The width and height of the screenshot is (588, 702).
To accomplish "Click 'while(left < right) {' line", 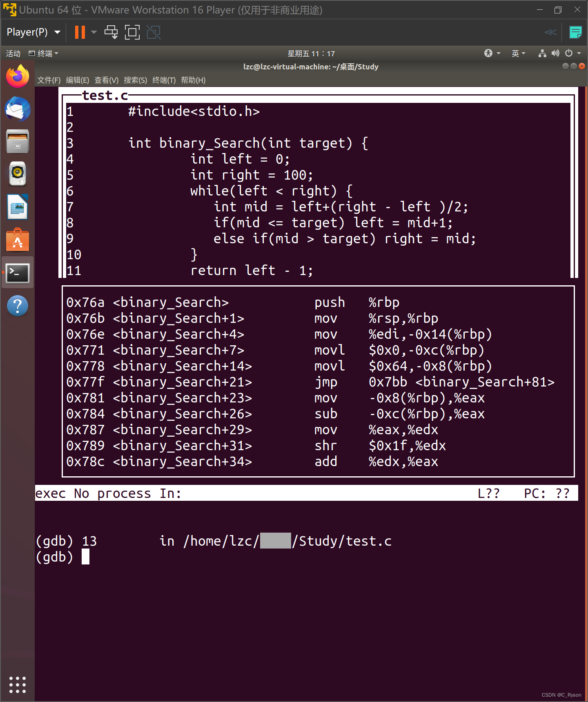I will (x=271, y=191).
